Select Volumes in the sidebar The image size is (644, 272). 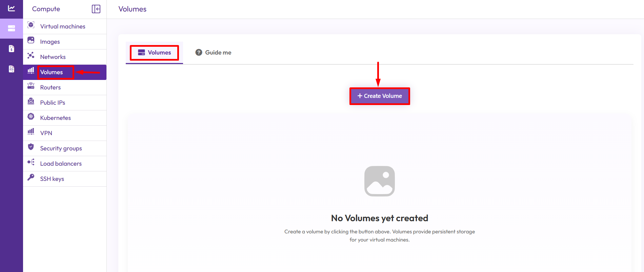tap(52, 72)
